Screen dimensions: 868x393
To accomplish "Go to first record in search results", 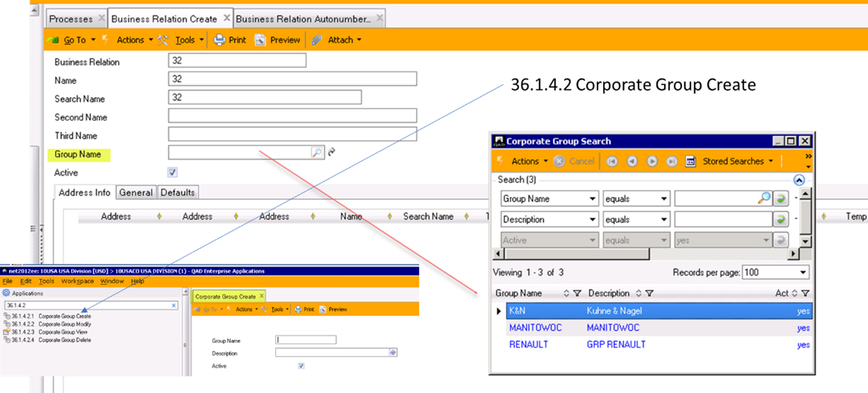I will pos(612,162).
